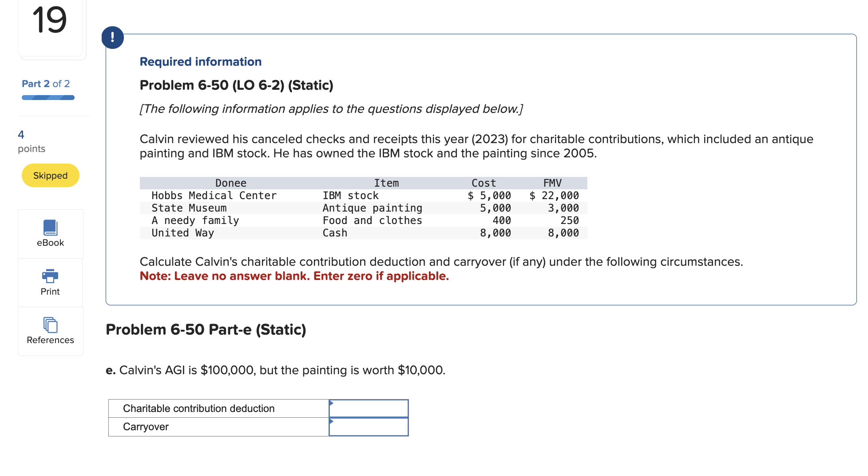Click the Carryover input field

pyautogui.click(x=369, y=427)
